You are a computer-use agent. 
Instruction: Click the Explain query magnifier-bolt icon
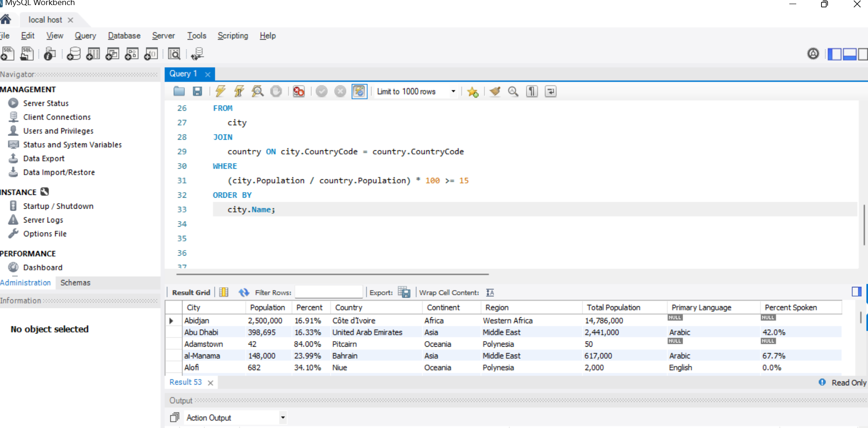258,91
